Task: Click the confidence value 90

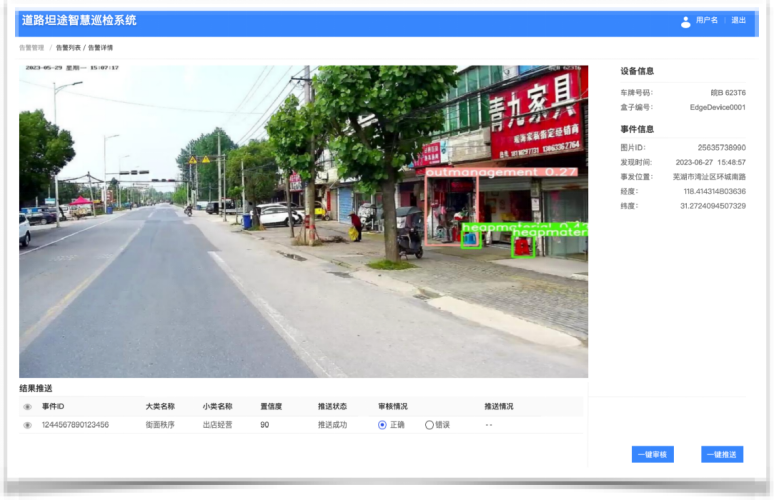Action: (x=265, y=425)
